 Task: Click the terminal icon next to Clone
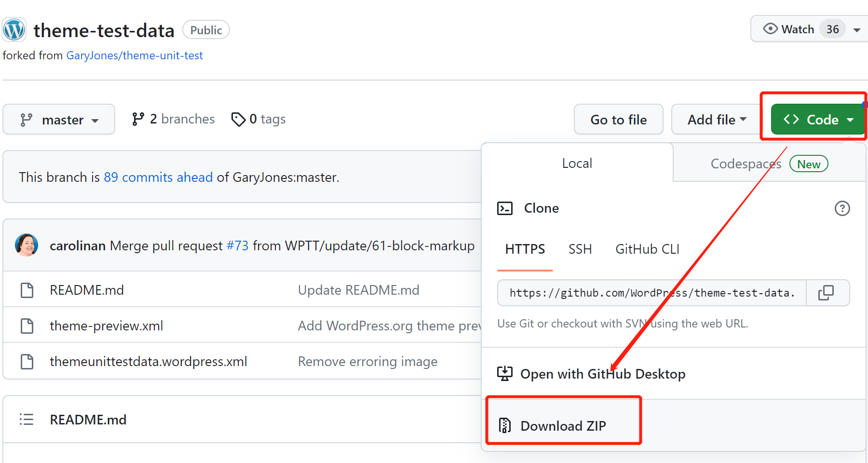[x=505, y=208]
